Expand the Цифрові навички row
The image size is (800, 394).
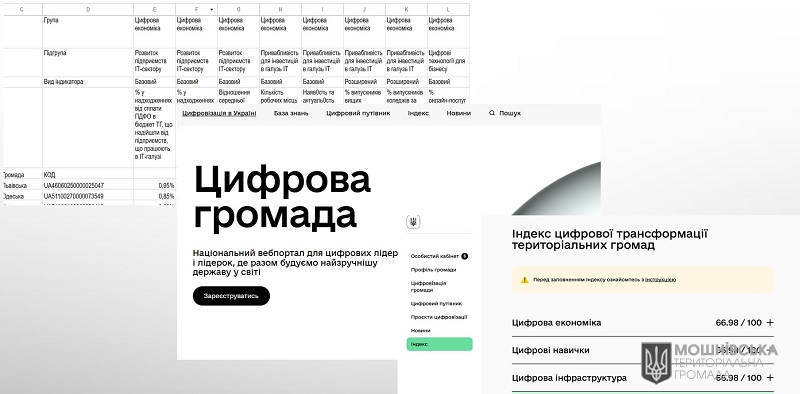[643, 350]
